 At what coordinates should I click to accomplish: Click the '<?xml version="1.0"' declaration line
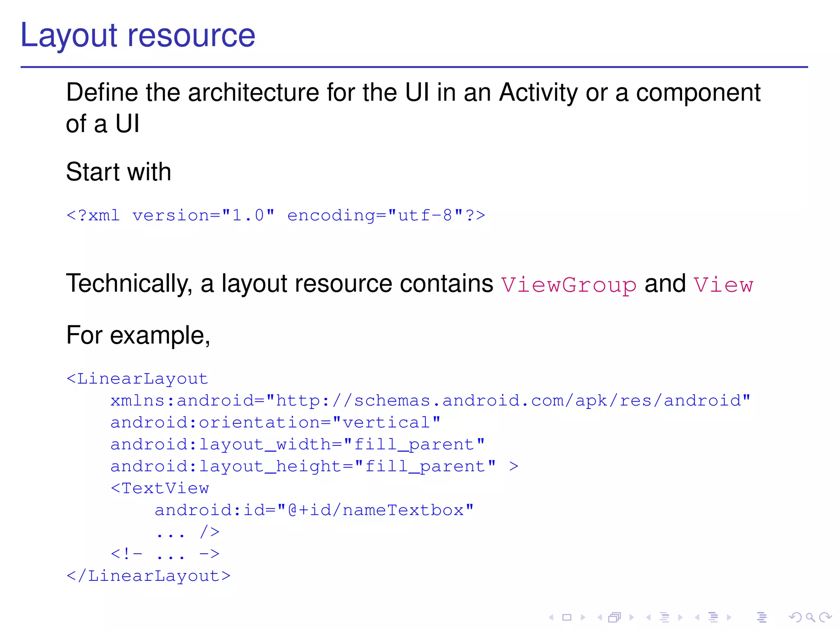coord(276,215)
